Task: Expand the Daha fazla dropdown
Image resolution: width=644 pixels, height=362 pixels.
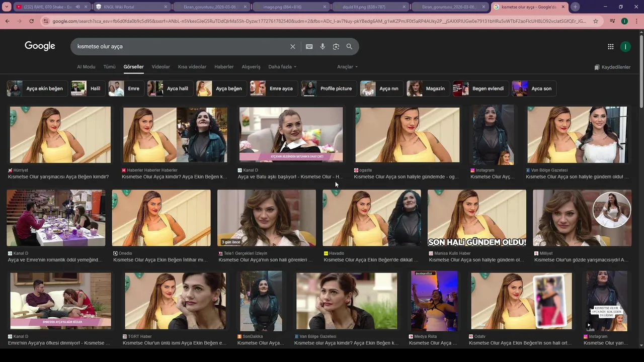Action: (282, 67)
